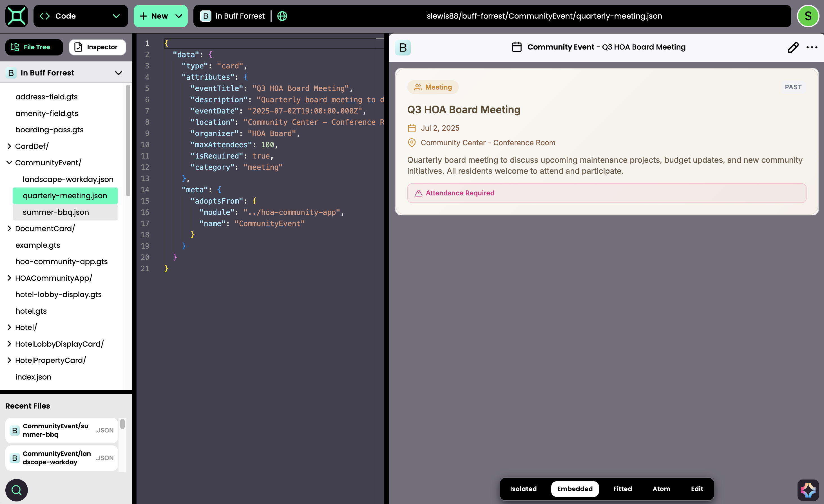
Task: Expand the HotelPropertyCard folder
Action: 9,360
